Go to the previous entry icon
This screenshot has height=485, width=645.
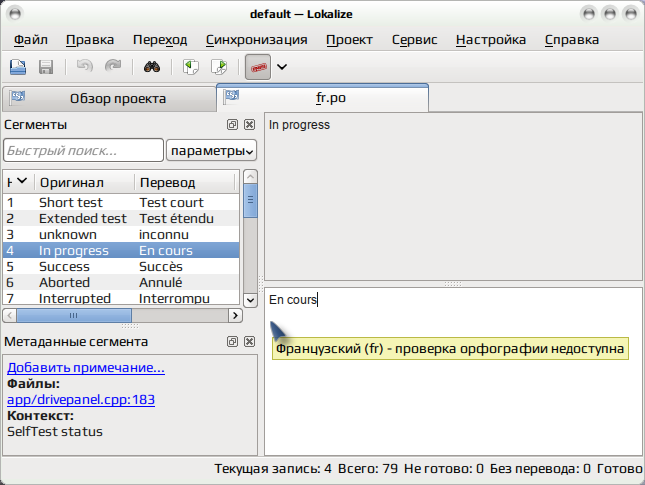[x=190, y=67]
